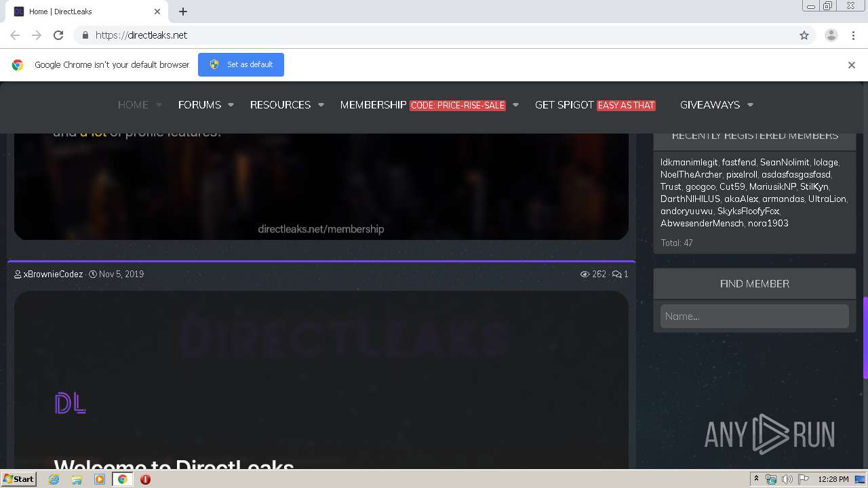Launch Internet Explorer from the taskbar
The width and height of the screenshot is (868, 488).
click(54, 479)
